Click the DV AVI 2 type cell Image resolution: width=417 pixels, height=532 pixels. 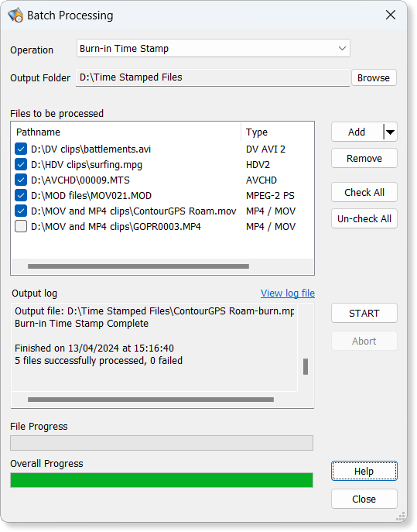click(266, 149)
